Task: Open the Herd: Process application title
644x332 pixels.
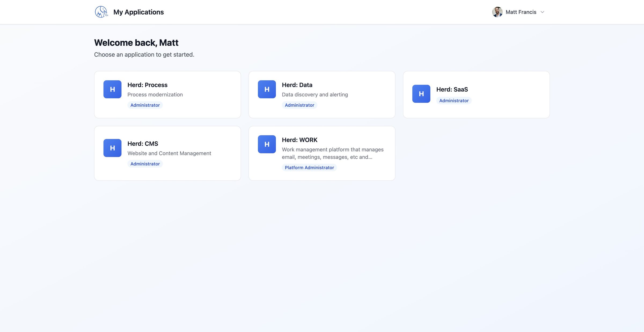Action: 147,85
